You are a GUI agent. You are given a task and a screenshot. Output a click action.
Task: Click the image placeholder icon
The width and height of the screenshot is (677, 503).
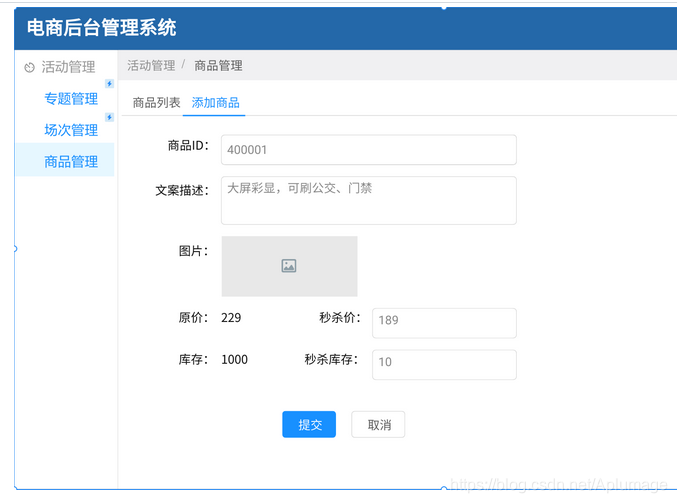289,266
